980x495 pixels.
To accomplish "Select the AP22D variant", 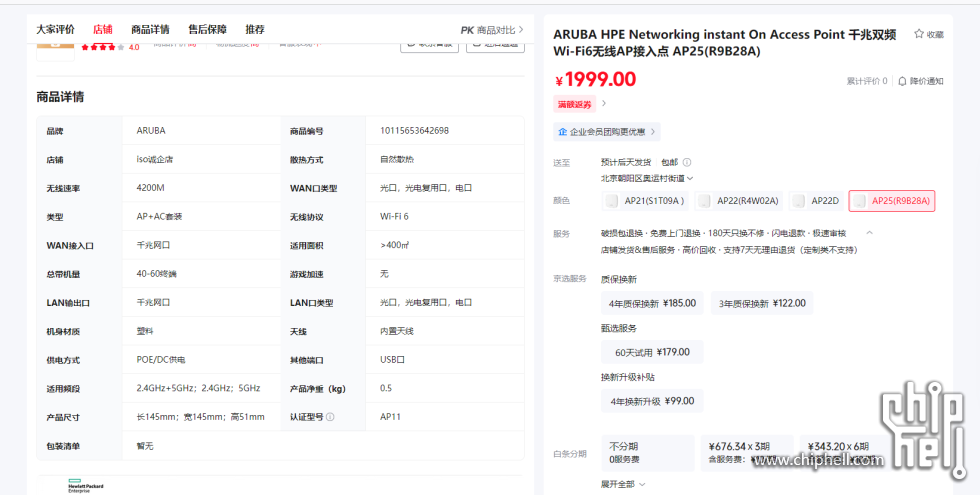I will (x=816, y=201).
